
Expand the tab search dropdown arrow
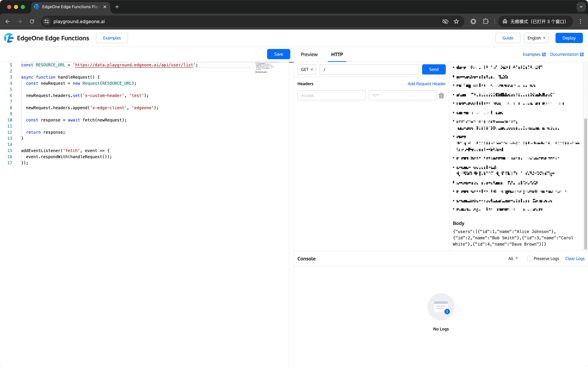tap(581, 7)
